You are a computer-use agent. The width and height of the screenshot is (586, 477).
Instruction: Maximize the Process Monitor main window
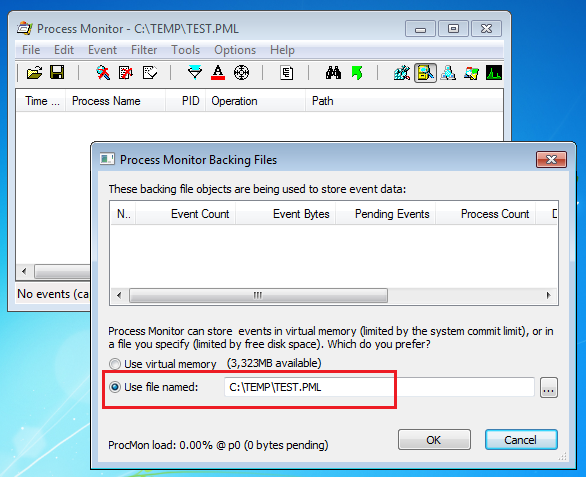(453, 29)
